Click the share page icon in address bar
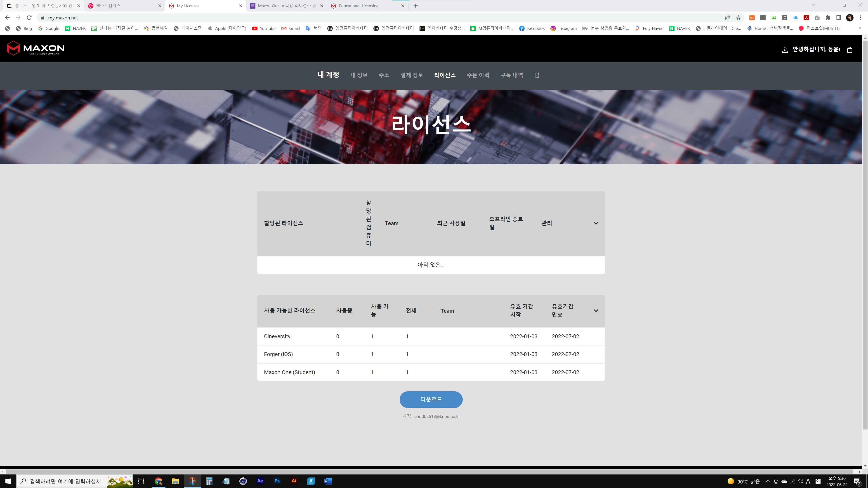This screenshot has height=488, width=868. click(x=727, y=18)
